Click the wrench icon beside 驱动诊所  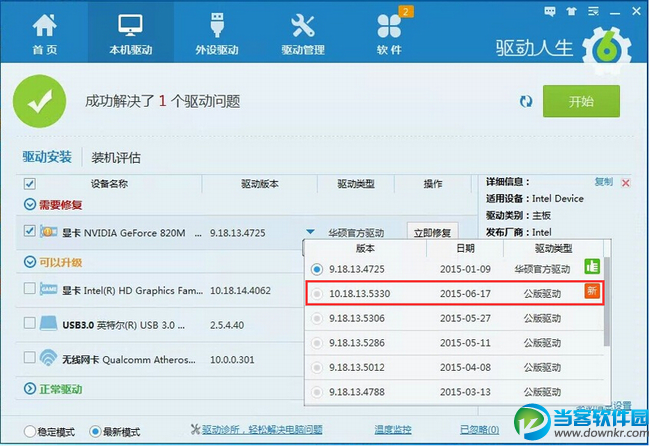(x=195, y=429)
